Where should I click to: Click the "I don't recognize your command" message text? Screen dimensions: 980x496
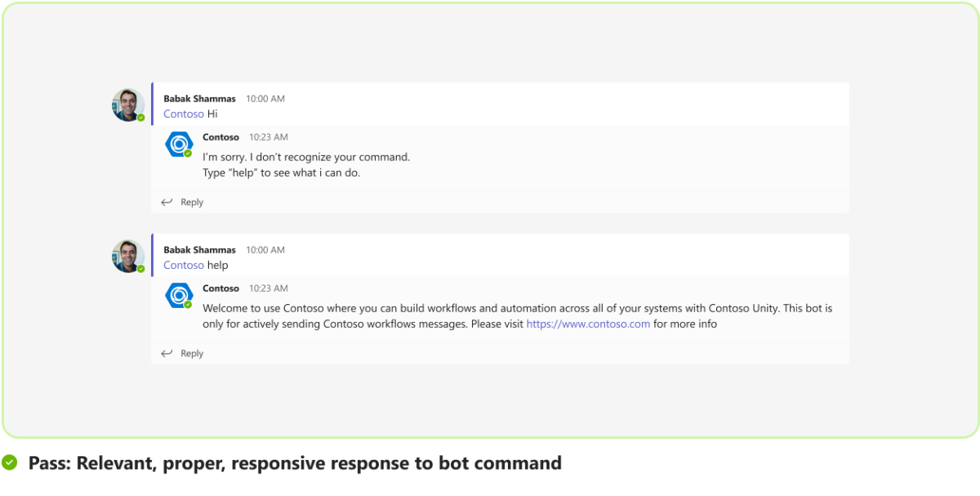coord(306,156)
